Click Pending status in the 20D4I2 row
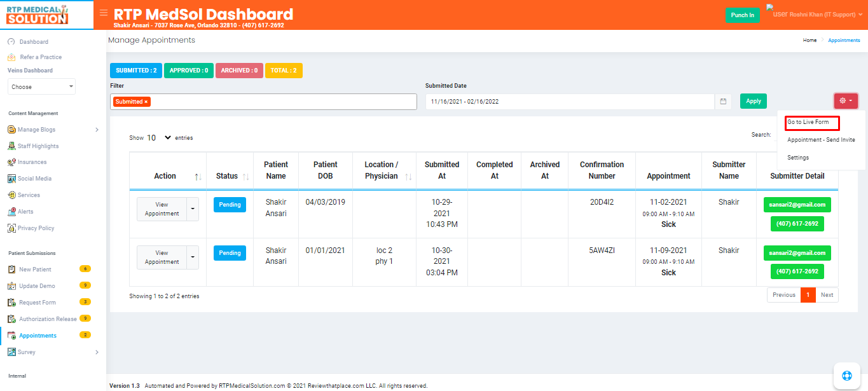 pyautogui.click(x=230, y=205)
